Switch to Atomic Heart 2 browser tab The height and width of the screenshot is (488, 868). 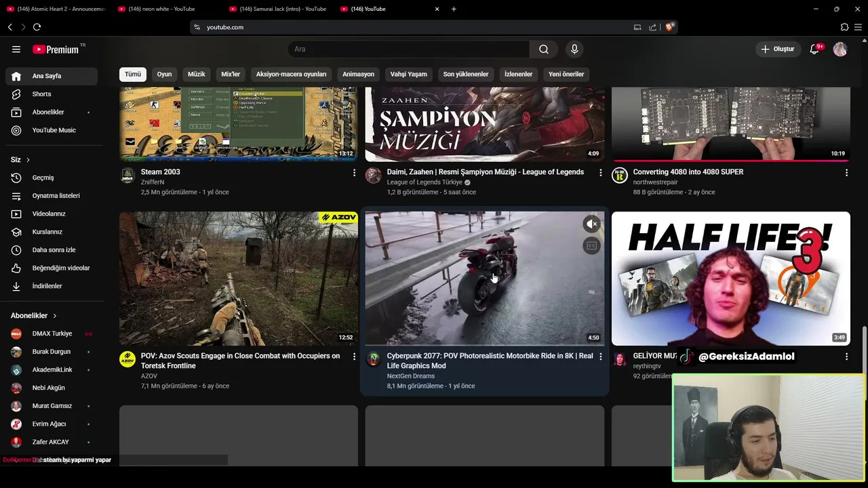[x=56, y=9]
